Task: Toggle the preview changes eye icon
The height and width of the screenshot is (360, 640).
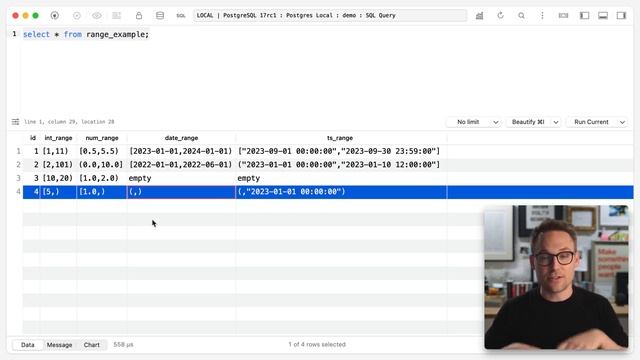Action: coord(97,16)
